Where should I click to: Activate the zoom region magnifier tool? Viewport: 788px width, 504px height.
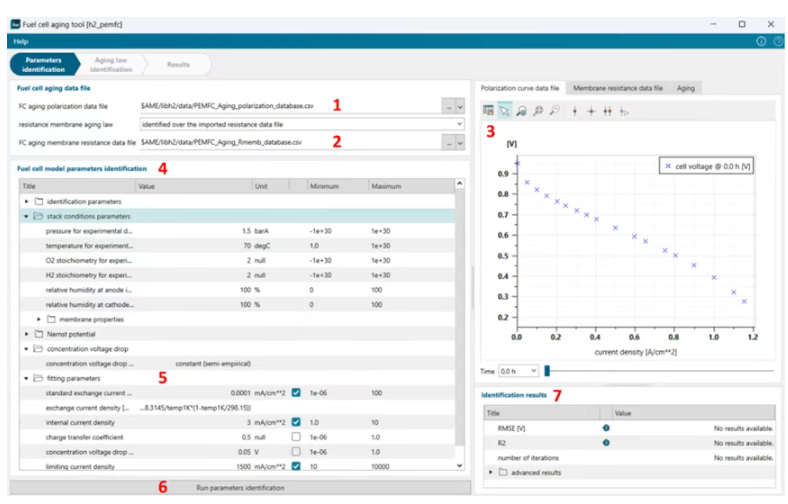(x=521, y=111)
